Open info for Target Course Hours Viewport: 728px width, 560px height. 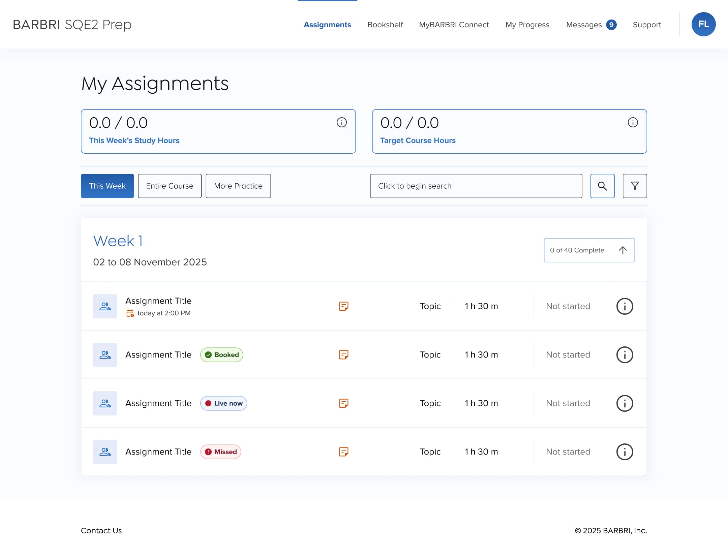[633, 122]
